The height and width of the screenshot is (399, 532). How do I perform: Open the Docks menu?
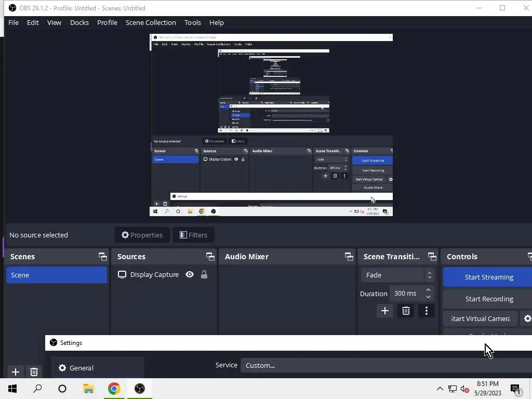tap(79, 22)
